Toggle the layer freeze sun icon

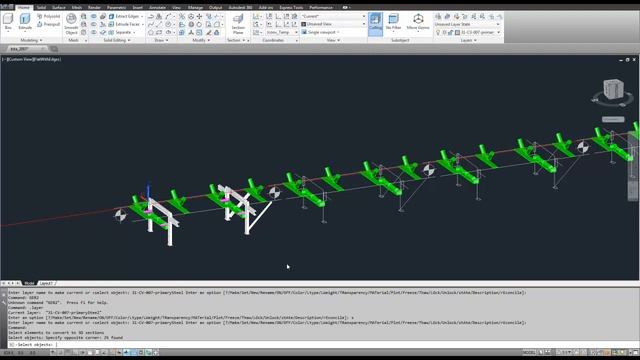point(444,32)
